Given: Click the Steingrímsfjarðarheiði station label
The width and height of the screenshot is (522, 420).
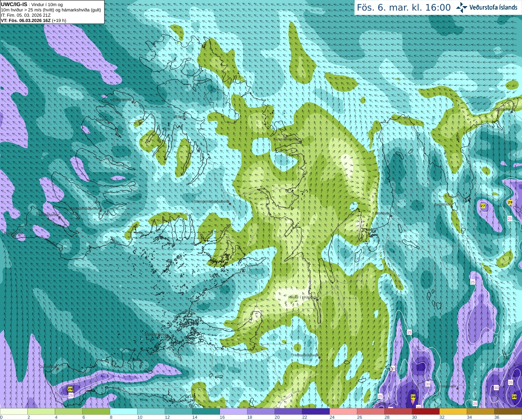Looking at the screenshot, I should (211, 201).
